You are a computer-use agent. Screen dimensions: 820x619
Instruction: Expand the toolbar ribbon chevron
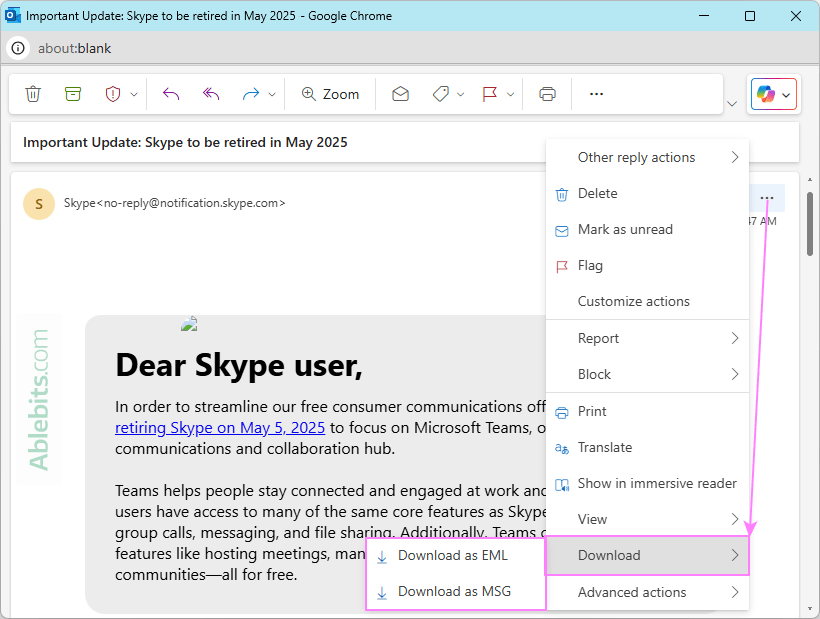(732, 104)
